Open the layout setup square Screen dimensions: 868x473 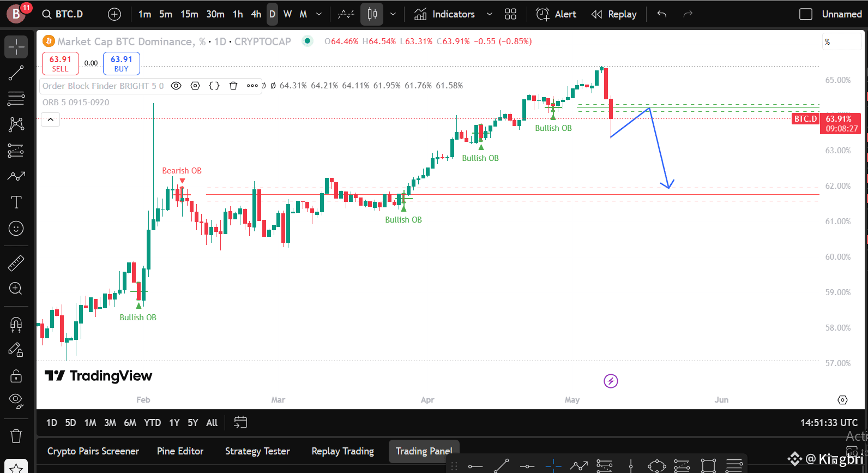click(806, 14)
